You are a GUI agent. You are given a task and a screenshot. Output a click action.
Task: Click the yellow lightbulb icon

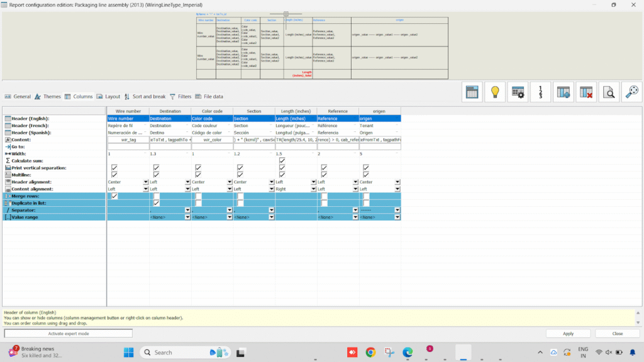click(495, 92)
